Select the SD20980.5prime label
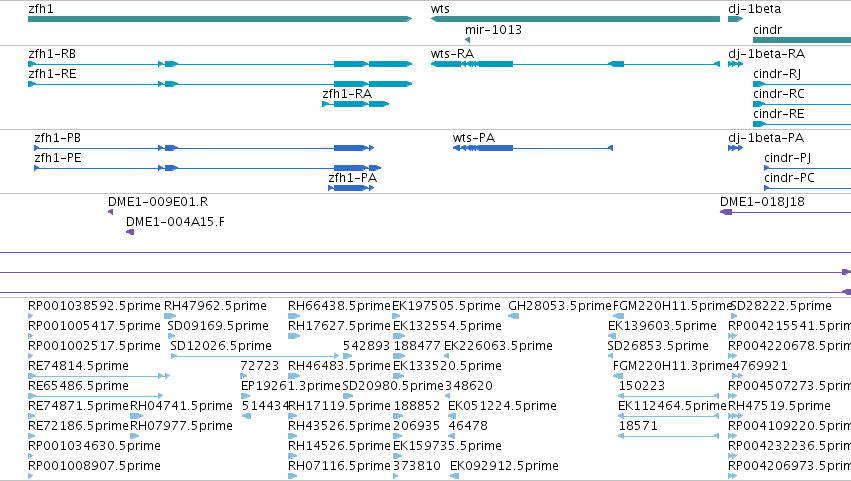This screenshot has width=851, height=481. click(393, 386)
